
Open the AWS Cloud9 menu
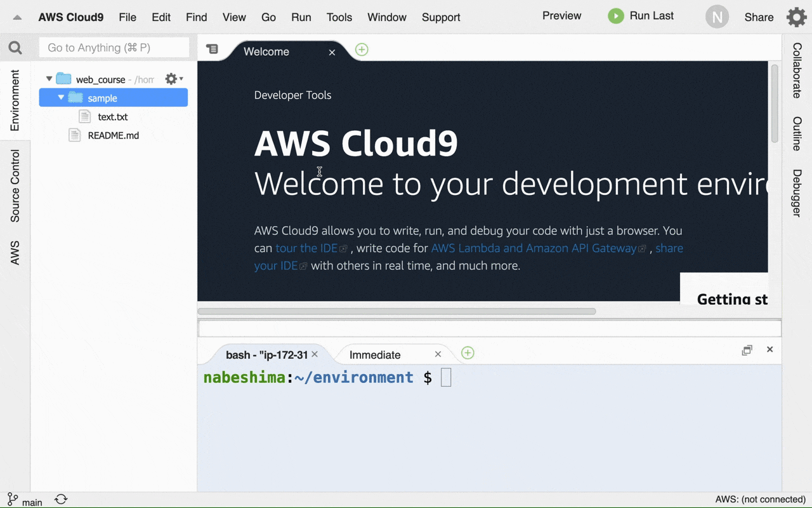[x=71, y=17]
